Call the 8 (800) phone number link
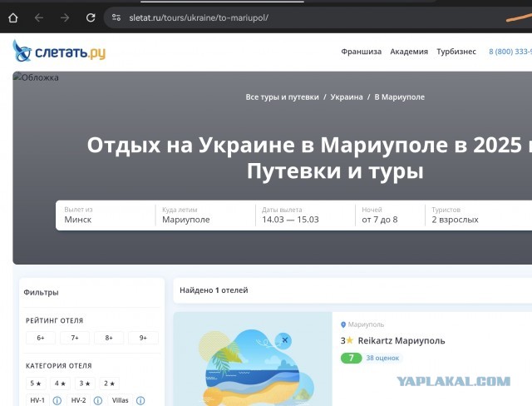The width and height of the screenshot is (532, 406). click(510, 52)
